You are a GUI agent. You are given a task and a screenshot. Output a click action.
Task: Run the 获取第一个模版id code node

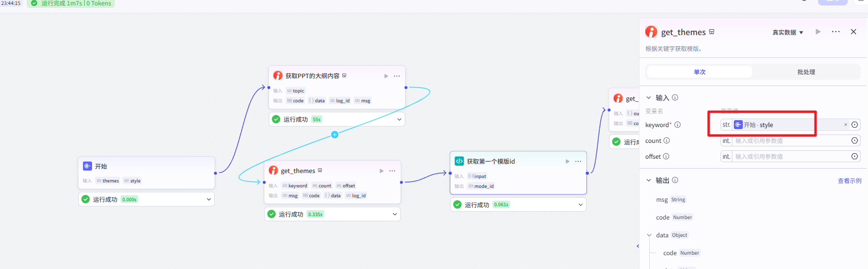click(x=568, y=162)
